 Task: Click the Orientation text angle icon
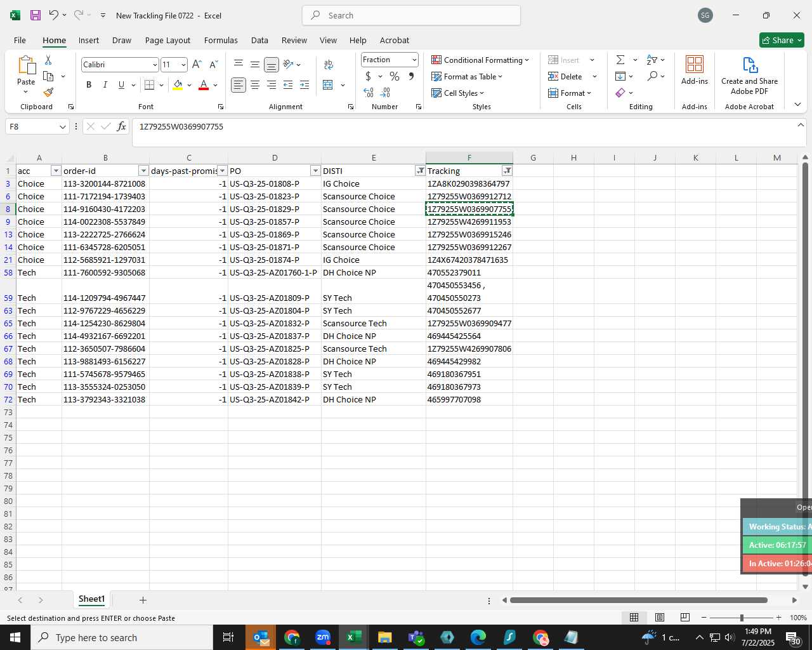[x=288, y=64]
